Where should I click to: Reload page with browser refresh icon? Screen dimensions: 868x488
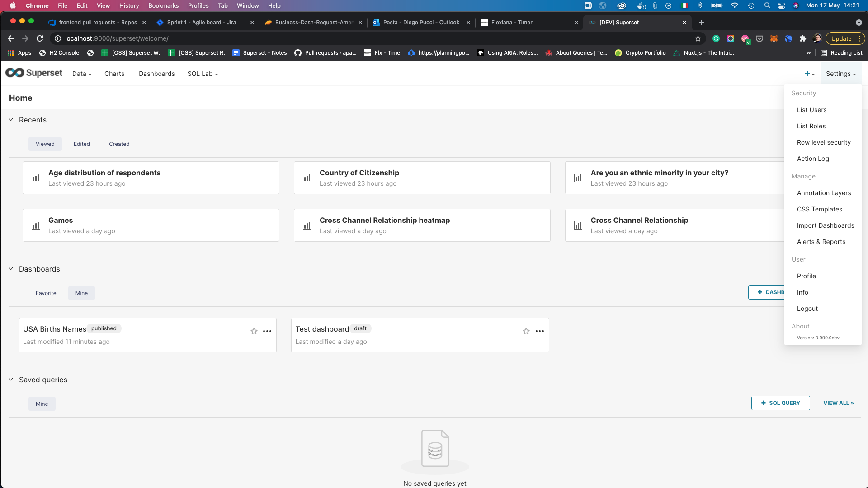tap(40, 38)
